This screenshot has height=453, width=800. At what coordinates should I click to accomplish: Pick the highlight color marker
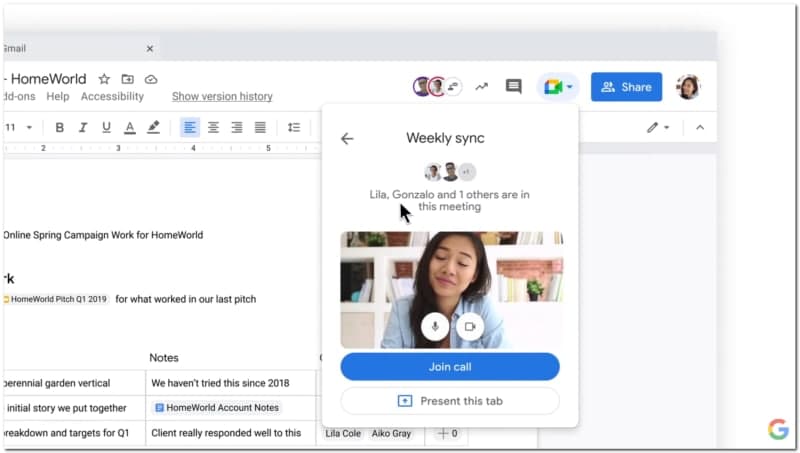pos(153,127)
